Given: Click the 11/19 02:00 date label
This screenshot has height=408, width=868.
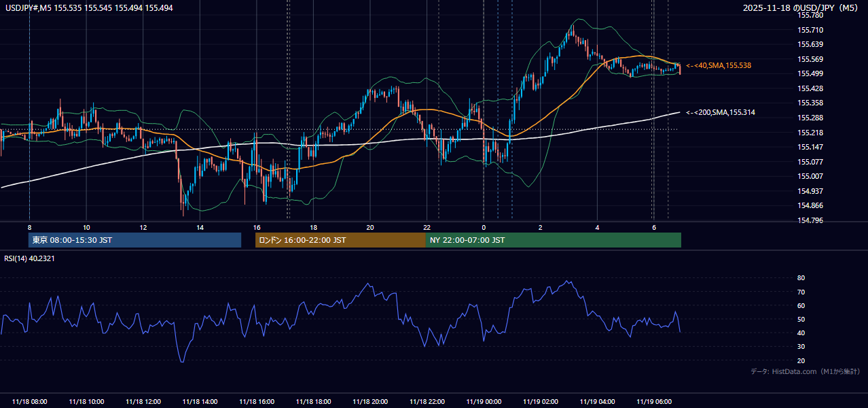Looking at the screenshot, I should click(540, 402).
